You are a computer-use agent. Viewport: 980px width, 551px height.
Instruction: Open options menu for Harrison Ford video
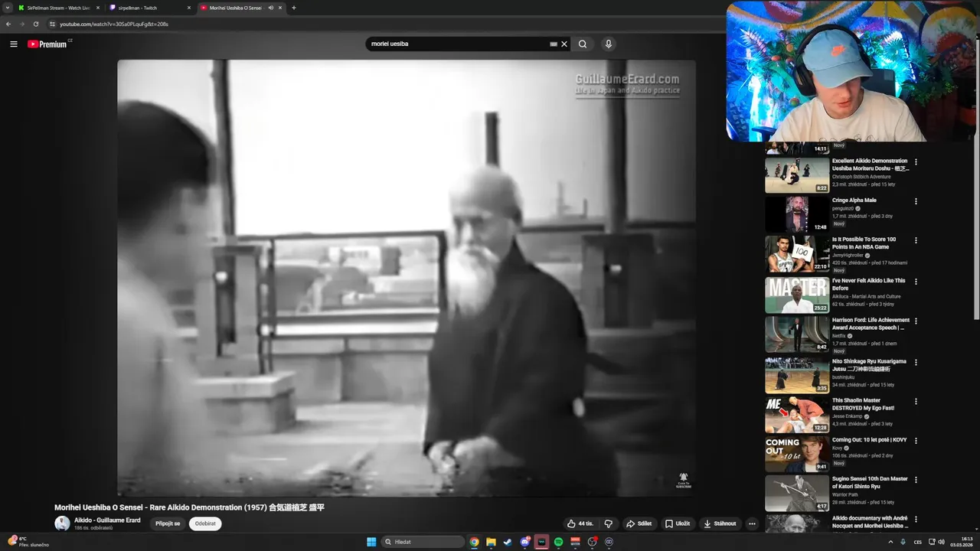916,321
